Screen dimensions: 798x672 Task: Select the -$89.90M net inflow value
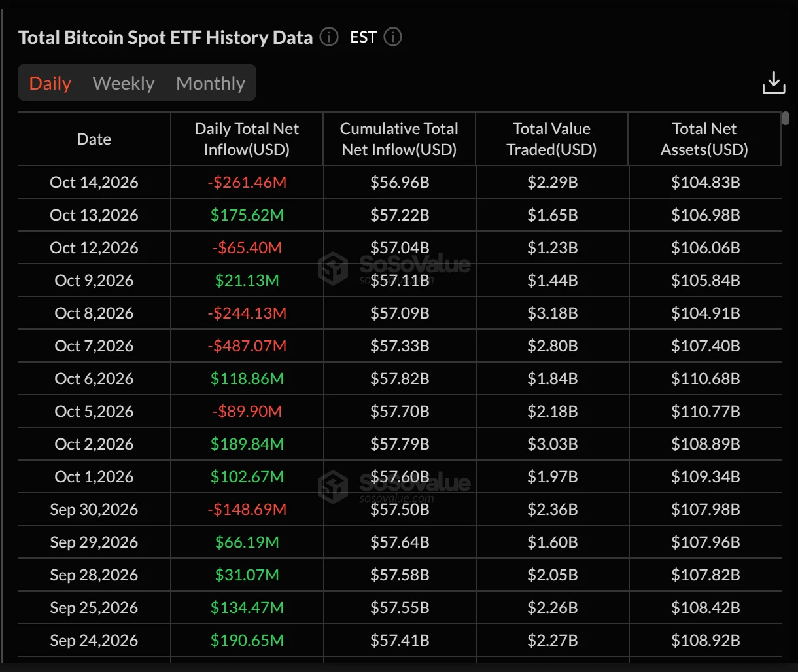click(247, 411)
